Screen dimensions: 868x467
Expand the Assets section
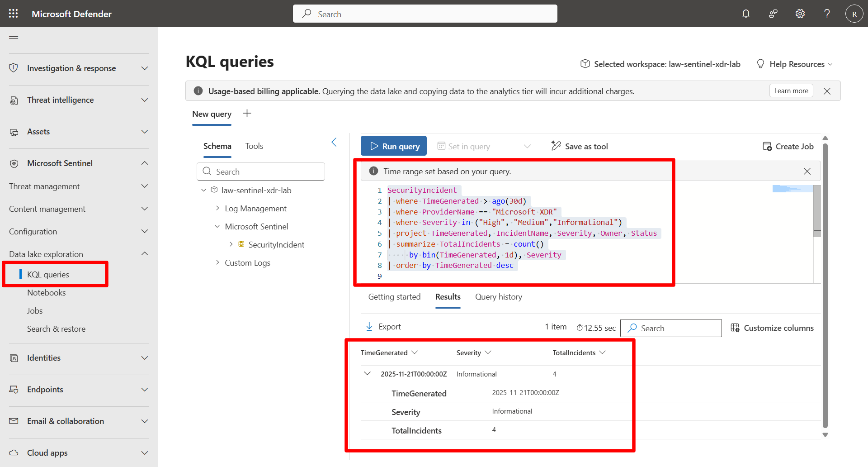point(145,131)
